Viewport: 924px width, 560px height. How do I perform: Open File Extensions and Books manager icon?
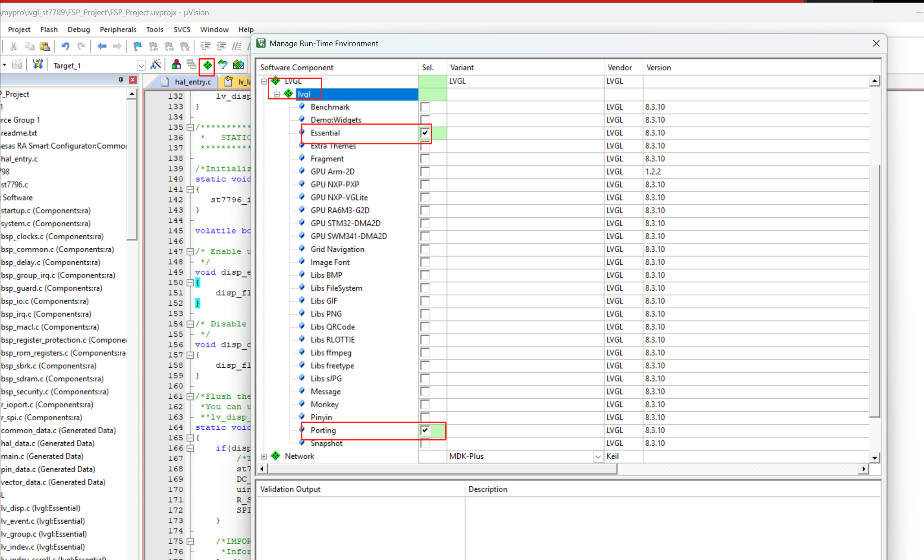[x=176, y=65]
